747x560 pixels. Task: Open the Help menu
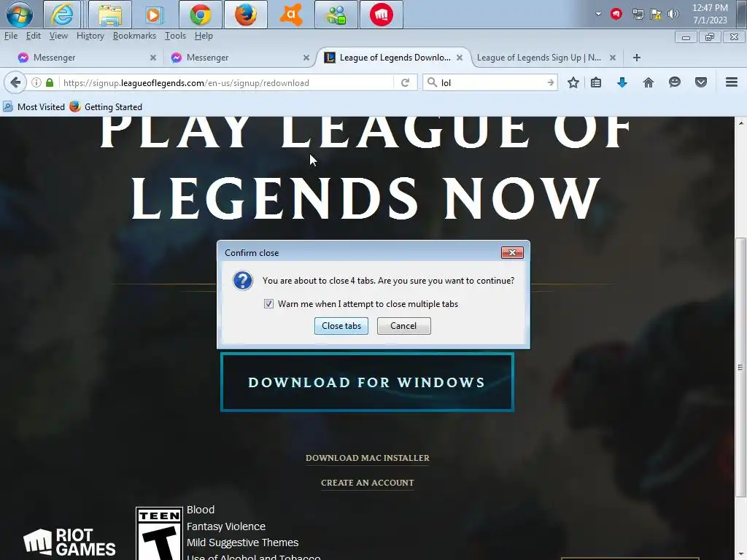tap(204, 36)
